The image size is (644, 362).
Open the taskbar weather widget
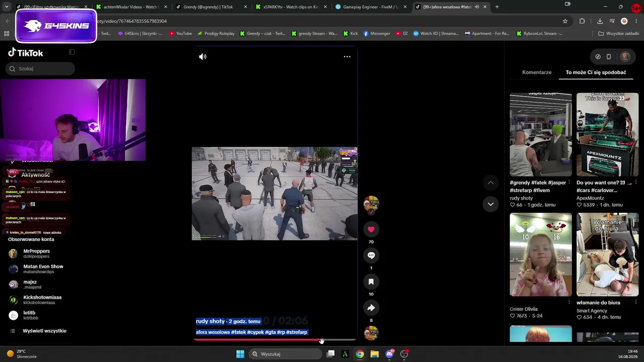click(x=21, y=354)
